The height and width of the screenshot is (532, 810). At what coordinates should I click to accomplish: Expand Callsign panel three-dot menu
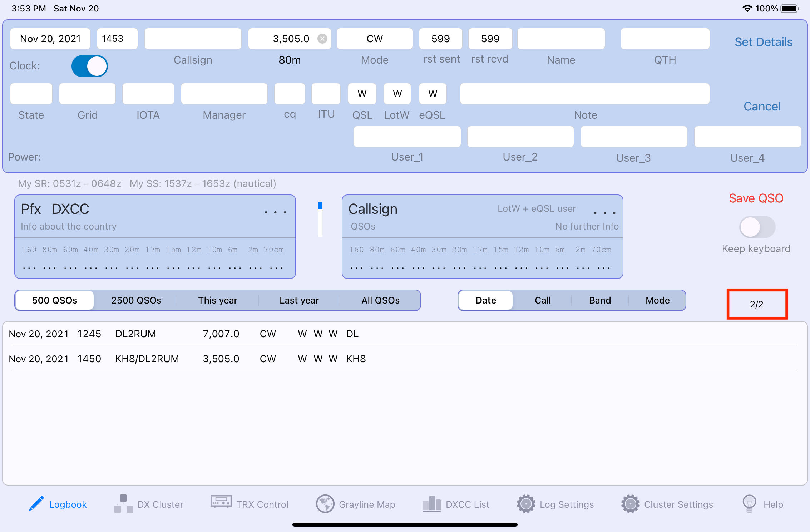click(x=604, y=213)
